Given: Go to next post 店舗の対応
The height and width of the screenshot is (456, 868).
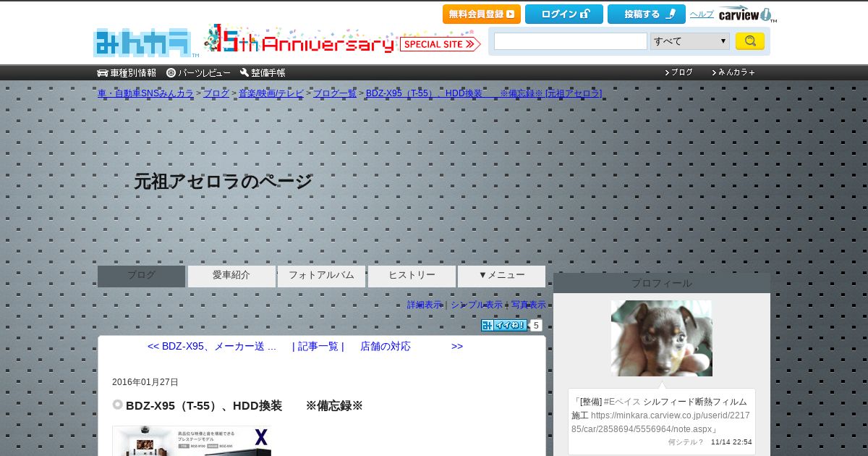Looking at the screenshot, I should pos(386,347).
